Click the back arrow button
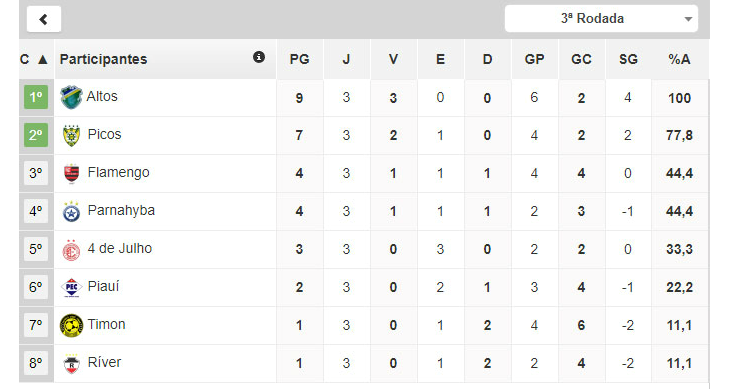This screenshot has height=389, width=730. [x=44, y=19]
